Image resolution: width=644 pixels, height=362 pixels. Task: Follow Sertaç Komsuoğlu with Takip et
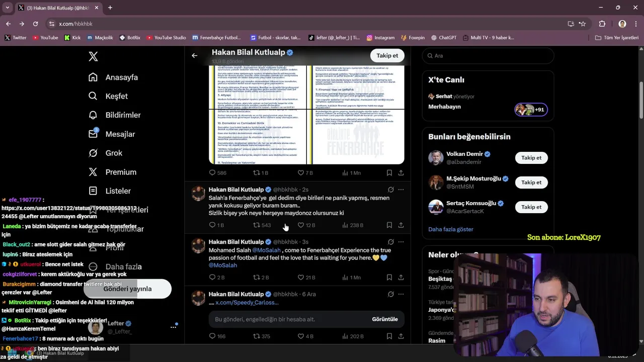pyautogui.click(x=531, y=207)
